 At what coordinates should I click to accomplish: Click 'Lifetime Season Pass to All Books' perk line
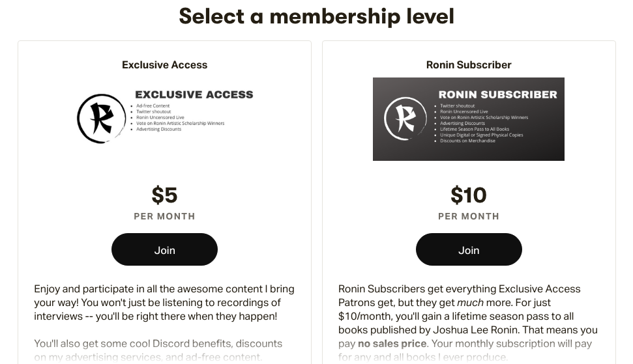pos(473,130)
